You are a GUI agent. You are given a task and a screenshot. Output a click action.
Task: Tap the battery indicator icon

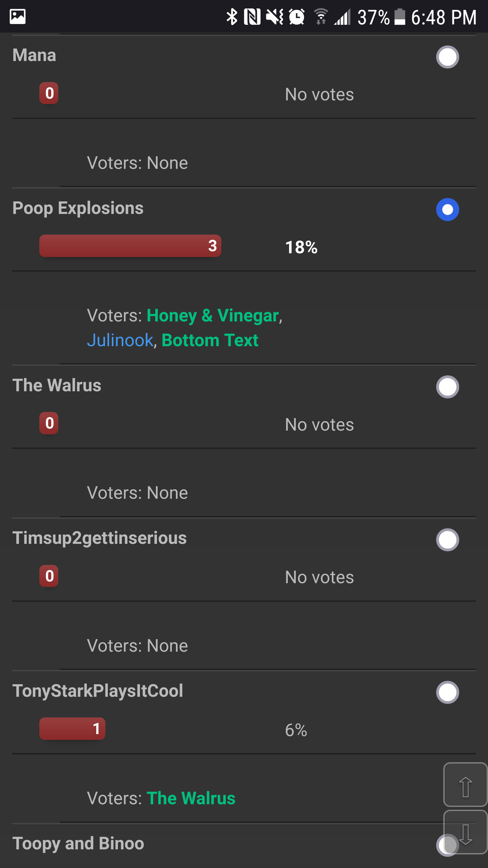400,17
